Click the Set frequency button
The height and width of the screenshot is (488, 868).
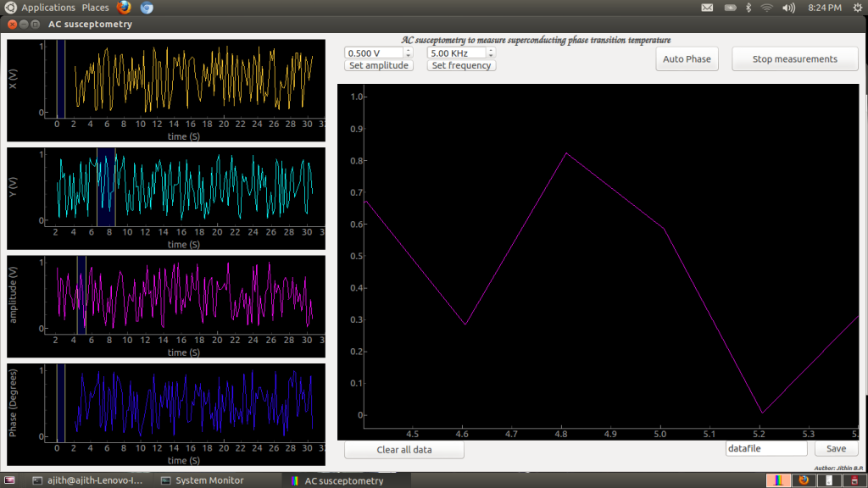[x=462, y=65]
